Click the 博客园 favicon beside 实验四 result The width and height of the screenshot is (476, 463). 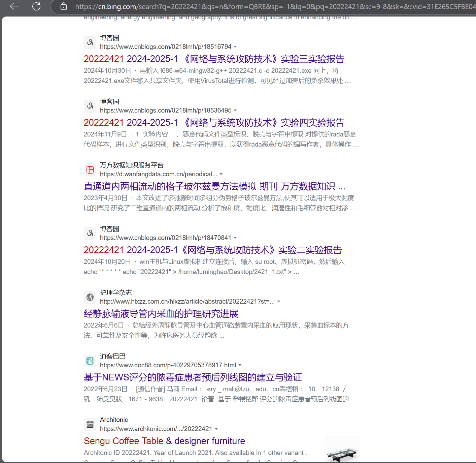90,106
